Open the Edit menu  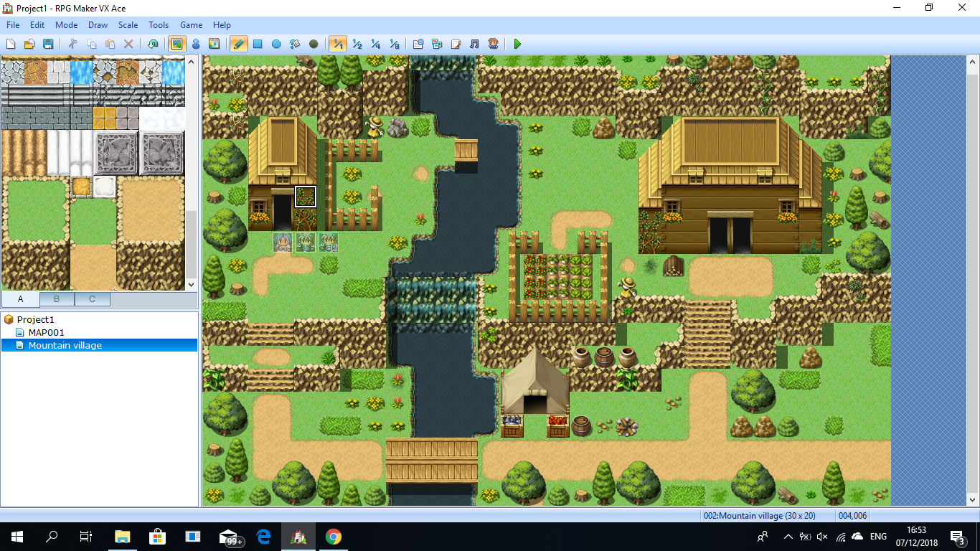[x=37, y=25]
